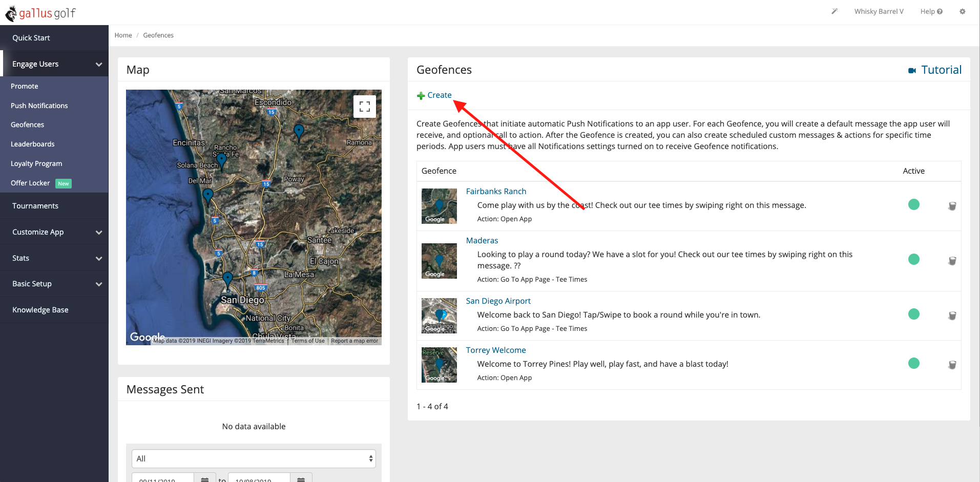This screenshot has height=482, width=980.
Task: Delete the San Diego Airport geofence
Action: point(952,316)
